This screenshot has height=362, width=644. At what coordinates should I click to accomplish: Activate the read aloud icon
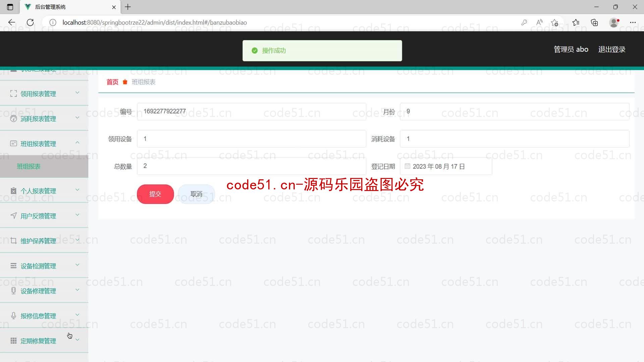539,22
